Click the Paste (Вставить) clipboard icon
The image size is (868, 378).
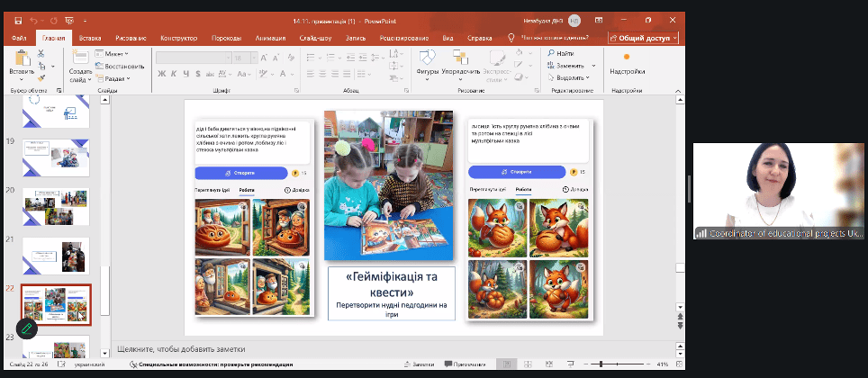click(x=21, y=58)
